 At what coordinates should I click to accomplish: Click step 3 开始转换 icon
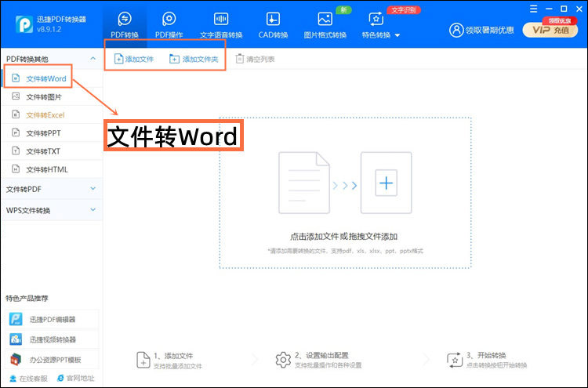pyautogui.click(x=455, y=360)
